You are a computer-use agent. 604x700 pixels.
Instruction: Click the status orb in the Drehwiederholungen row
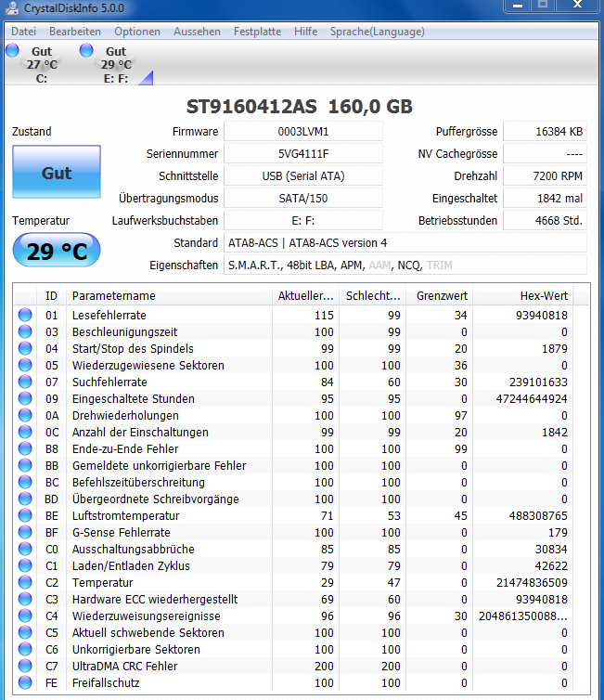(25, 415)
